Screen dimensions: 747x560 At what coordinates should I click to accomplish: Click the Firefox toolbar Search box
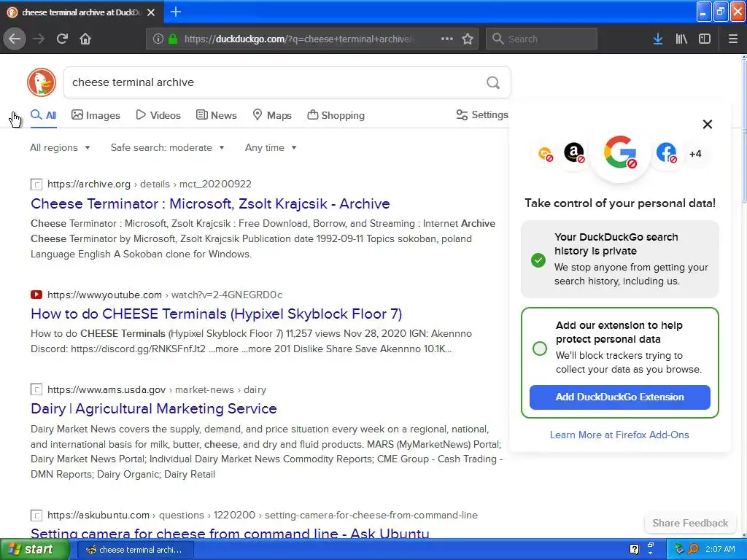tap(541, 39)
